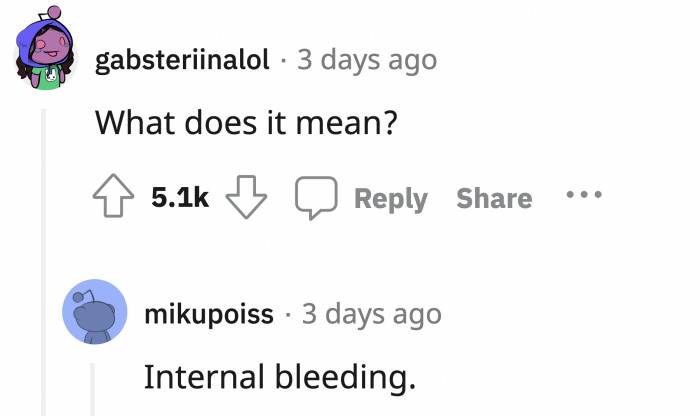Open mikupoiss's grey snoo avatar

(95, 312)
